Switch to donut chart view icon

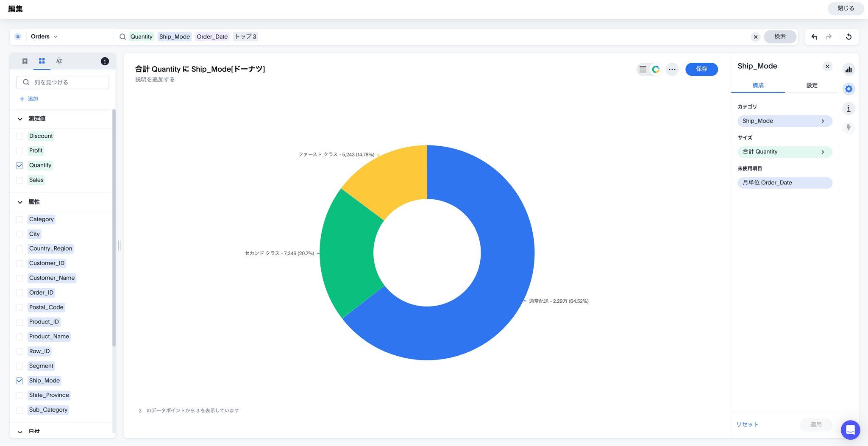656,70
